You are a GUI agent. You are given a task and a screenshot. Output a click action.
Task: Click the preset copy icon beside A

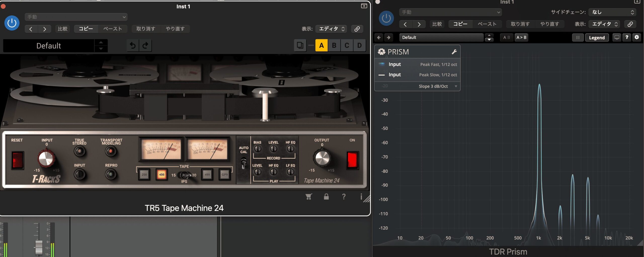pyautogui.click(x=300, y=46)
